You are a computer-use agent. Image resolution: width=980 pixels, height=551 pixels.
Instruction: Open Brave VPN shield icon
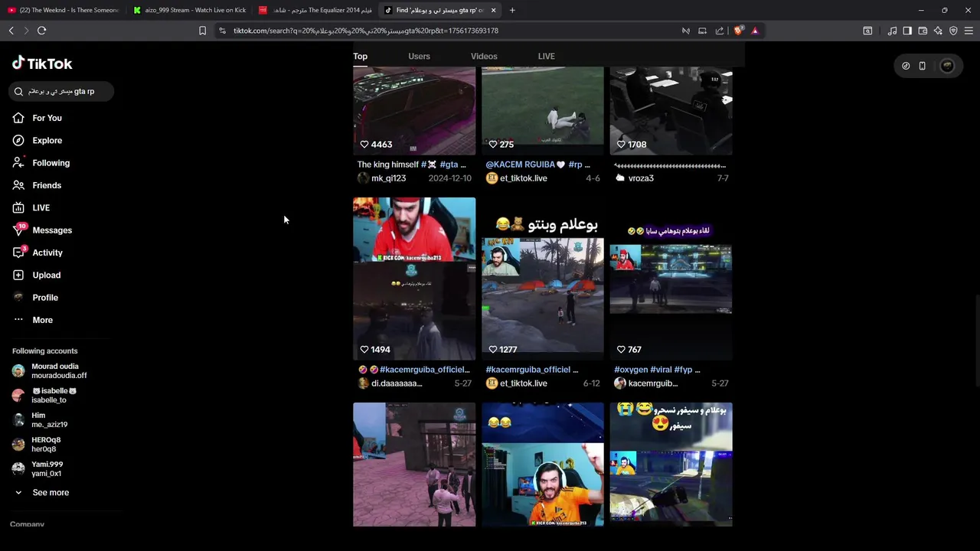click(953, 31)
